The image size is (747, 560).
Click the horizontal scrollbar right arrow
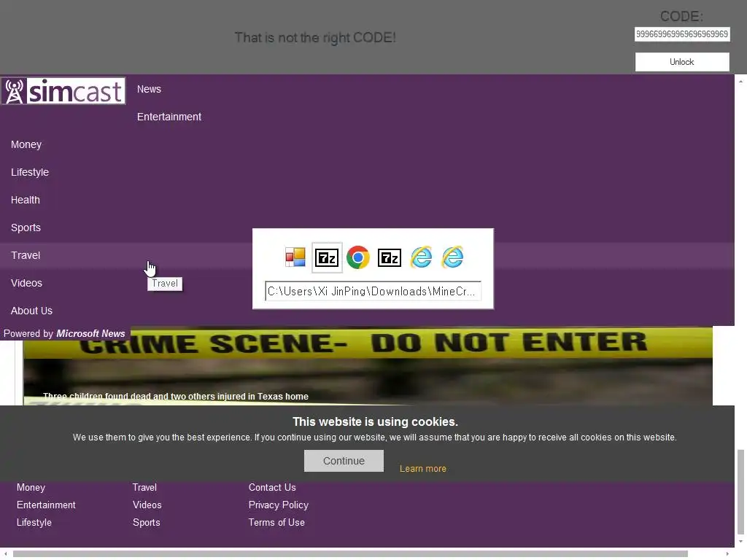pyautogui.click(x=727, y=554)
